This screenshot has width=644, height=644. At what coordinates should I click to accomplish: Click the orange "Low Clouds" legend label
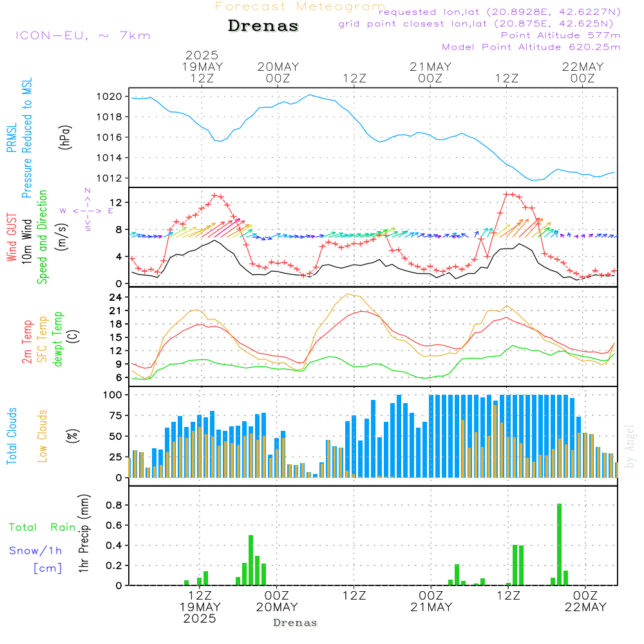coord(43,436)
